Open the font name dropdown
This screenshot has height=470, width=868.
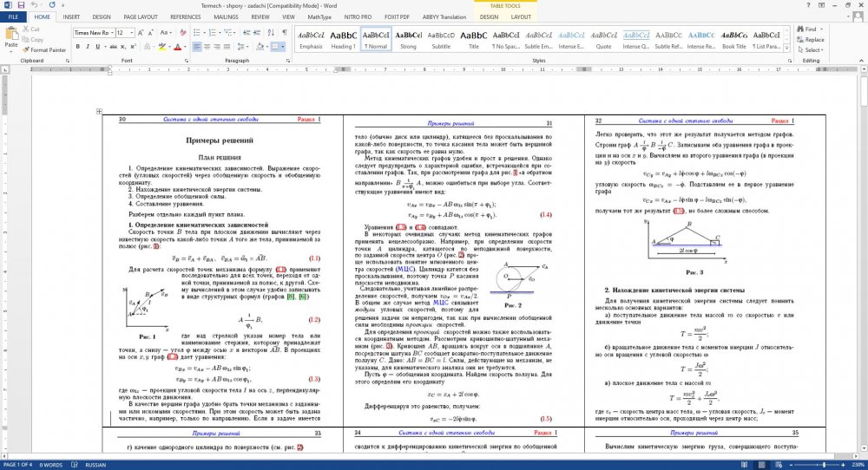point(110,32)
